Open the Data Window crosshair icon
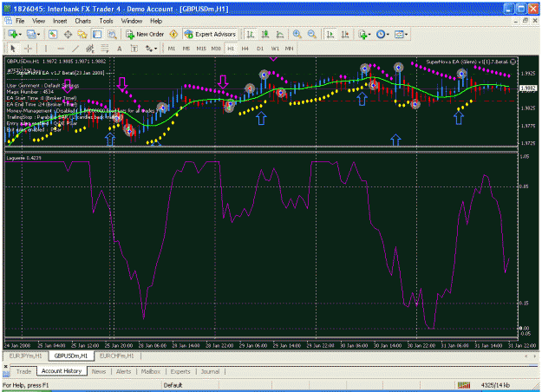The image size is (542, 392). [68, 34]
